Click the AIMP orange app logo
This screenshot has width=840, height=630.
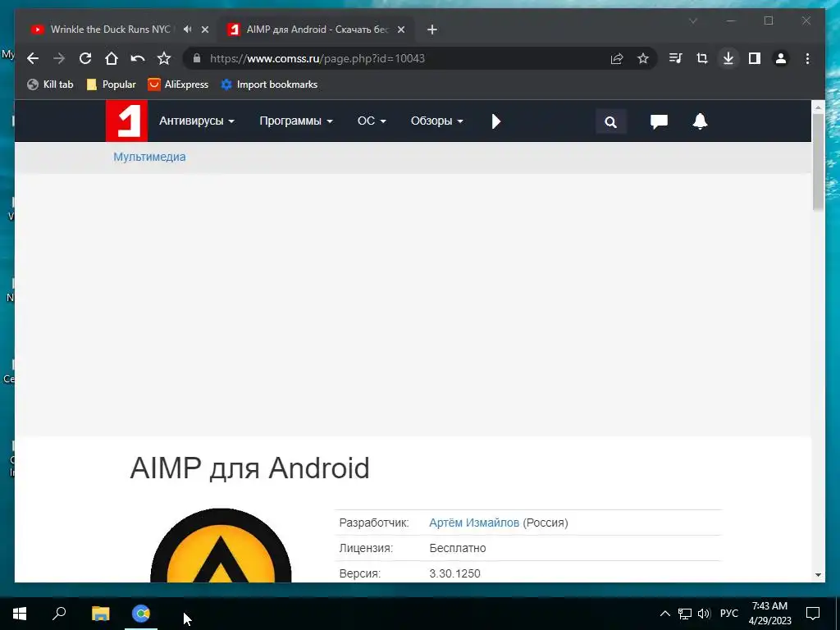221,546
